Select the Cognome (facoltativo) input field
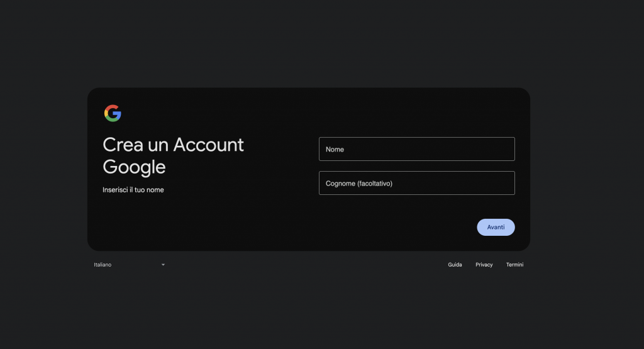Screen dimensions: 644x349 pos(416,183)
